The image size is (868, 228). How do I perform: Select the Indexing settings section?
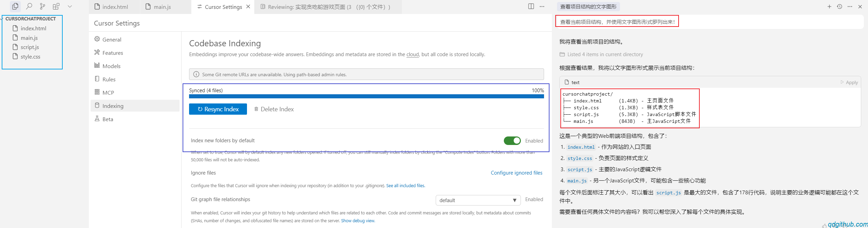coord(135,106)
